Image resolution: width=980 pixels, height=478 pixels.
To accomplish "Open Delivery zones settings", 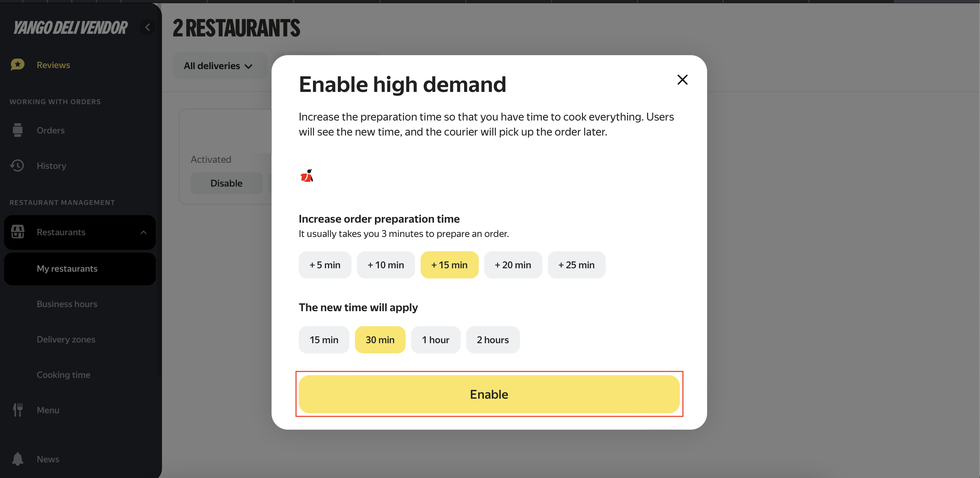I will 66,339.
